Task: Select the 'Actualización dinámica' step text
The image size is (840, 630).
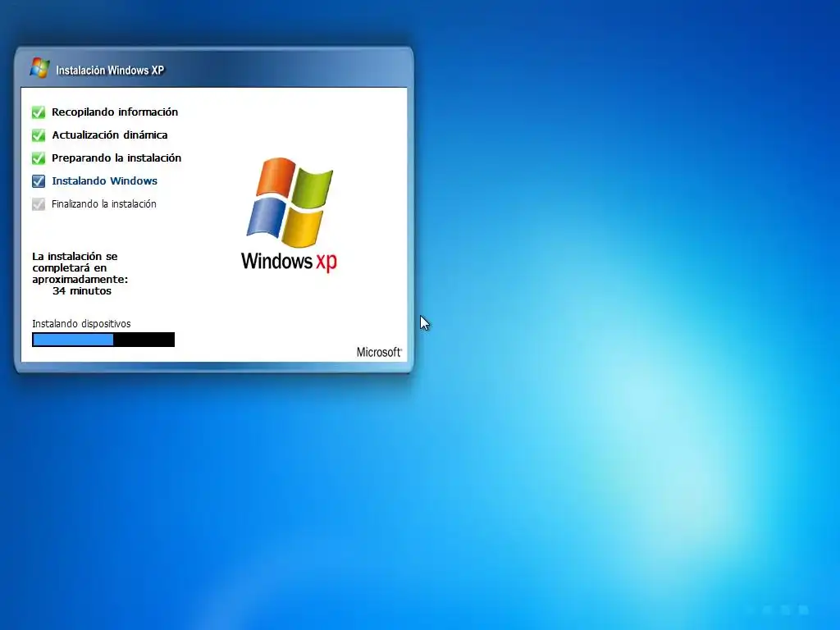Action: (x=110, y=135)
